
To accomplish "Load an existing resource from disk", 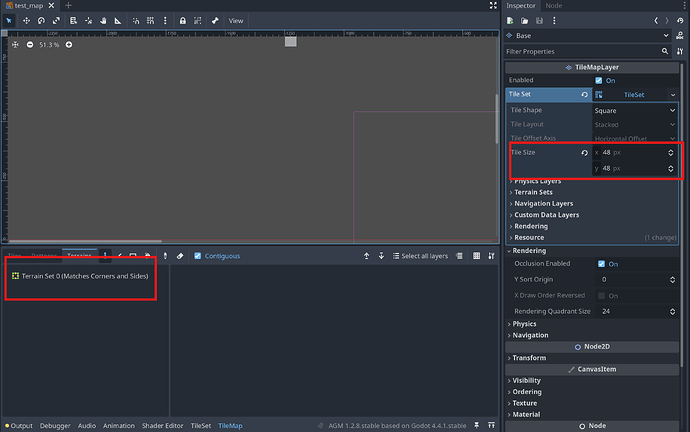I will [x=525, y=21].
